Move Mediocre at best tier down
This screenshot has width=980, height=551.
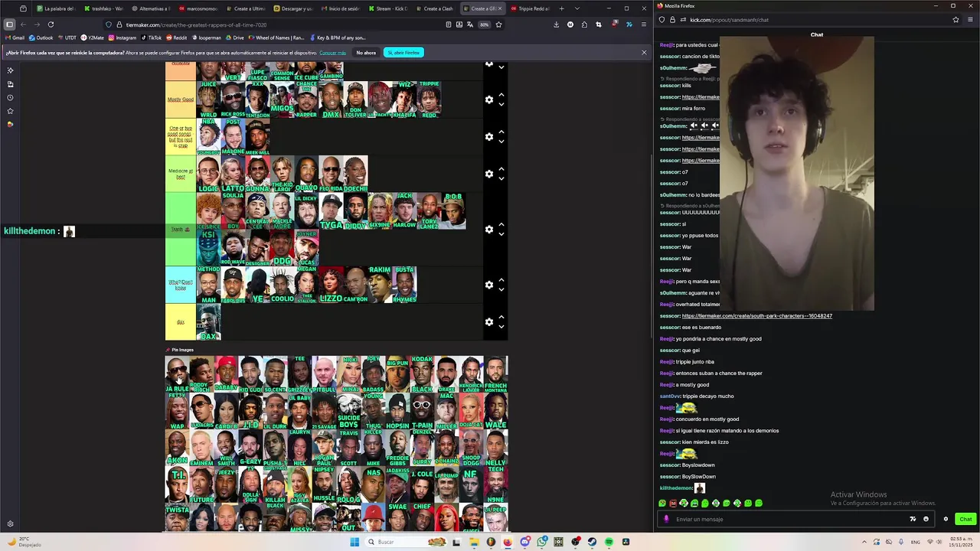click(501, 179)
